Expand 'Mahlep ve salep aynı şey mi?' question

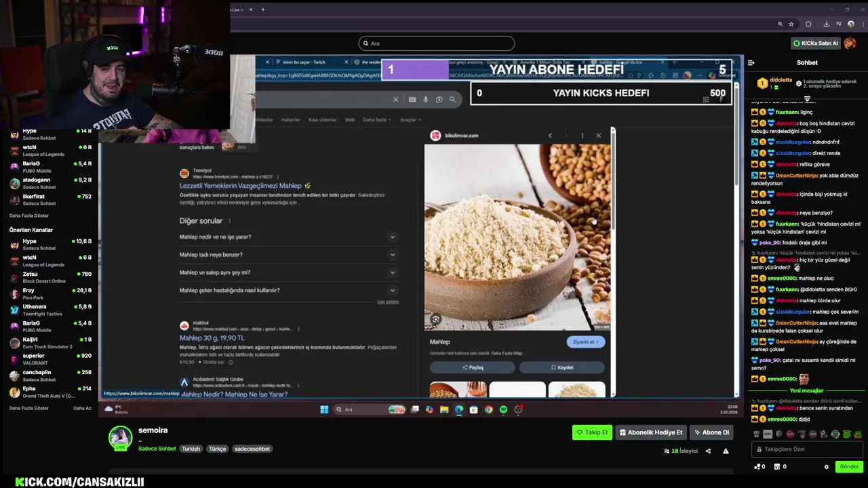point(288,272)
